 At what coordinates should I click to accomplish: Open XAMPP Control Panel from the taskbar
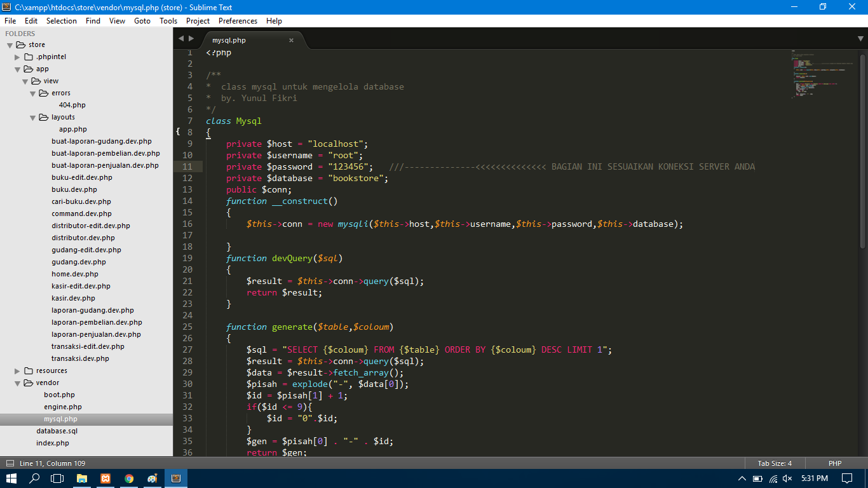pyautogui.click(x=105, y=477)
